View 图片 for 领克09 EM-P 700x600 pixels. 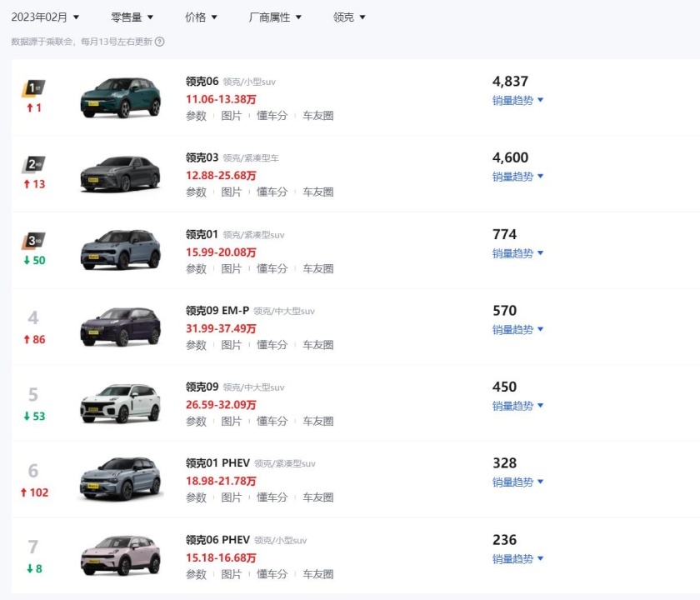click(232, 345)
